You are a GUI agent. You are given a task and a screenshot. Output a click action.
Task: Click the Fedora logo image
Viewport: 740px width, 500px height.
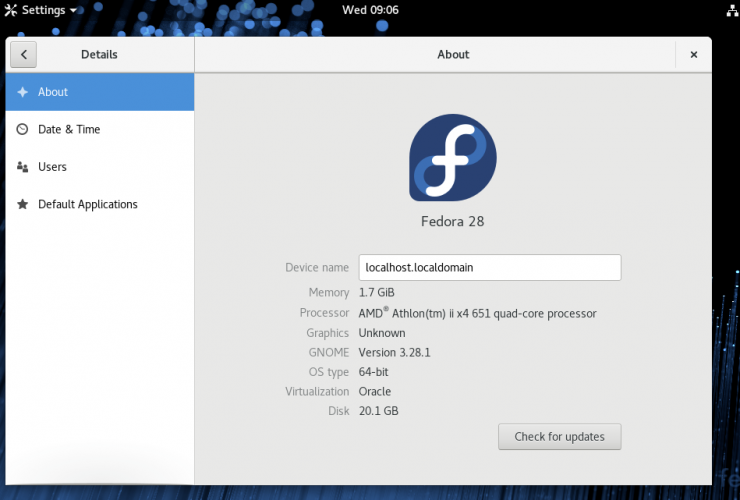[x=452, y=157]
